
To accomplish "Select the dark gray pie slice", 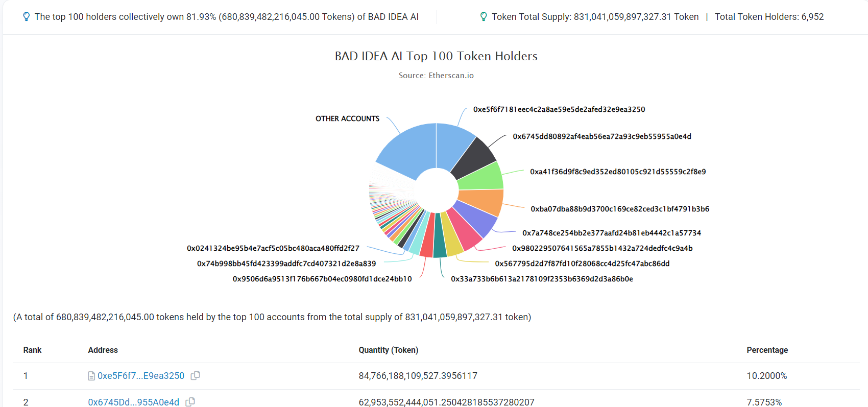I will click(473, 157).
